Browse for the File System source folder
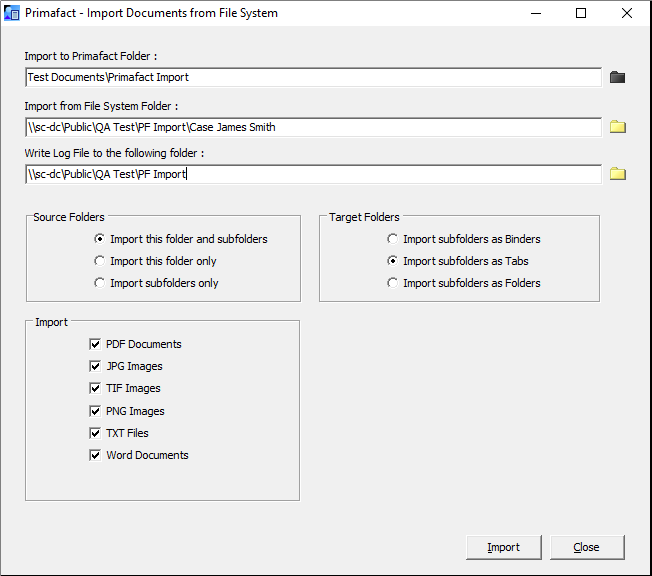 (x=617, y=127)
